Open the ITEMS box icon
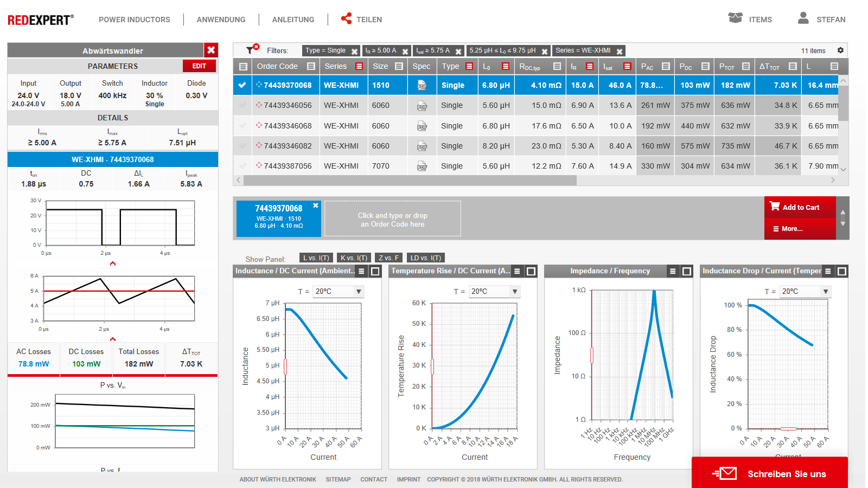This screenshot has height=488, width=868. click(x=735, y=18)
